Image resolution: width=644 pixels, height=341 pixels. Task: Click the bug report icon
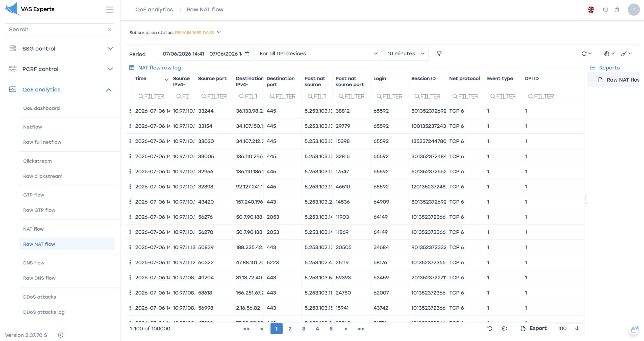point(617,10)
